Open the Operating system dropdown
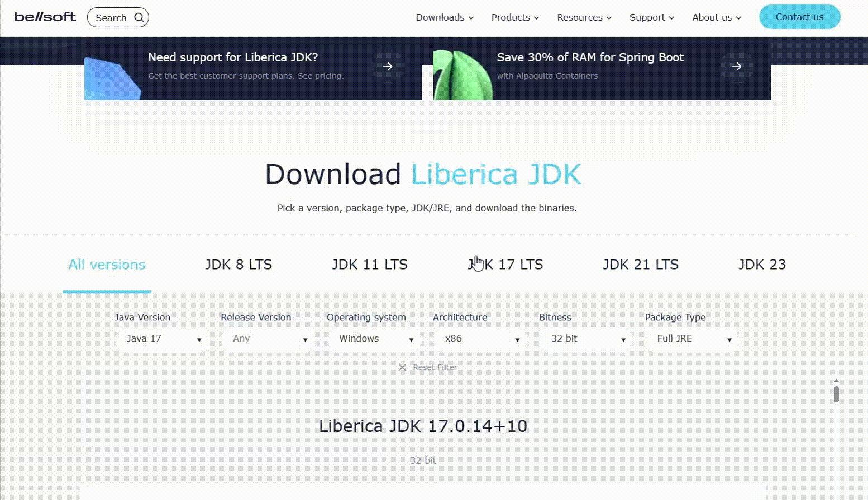 374,339
